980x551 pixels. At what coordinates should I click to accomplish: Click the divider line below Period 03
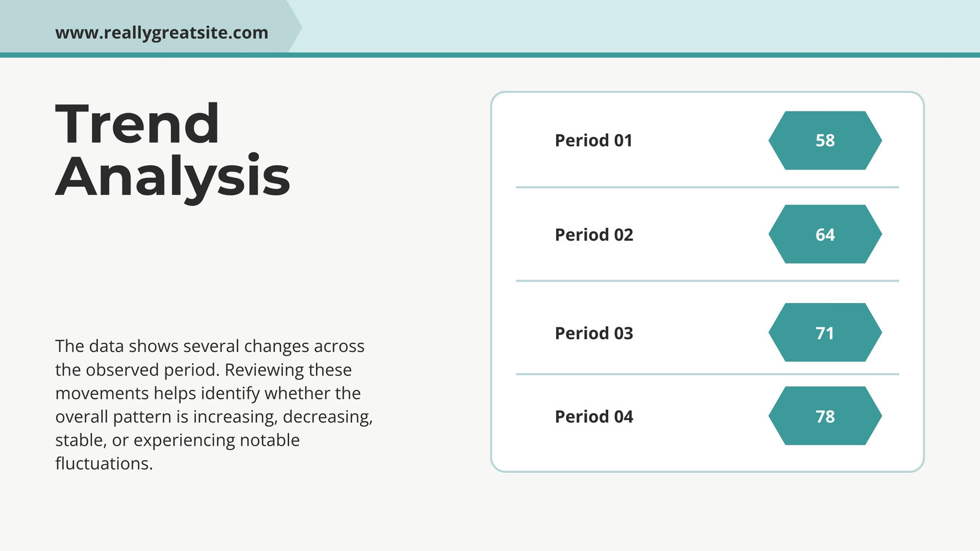coord(707,374)
